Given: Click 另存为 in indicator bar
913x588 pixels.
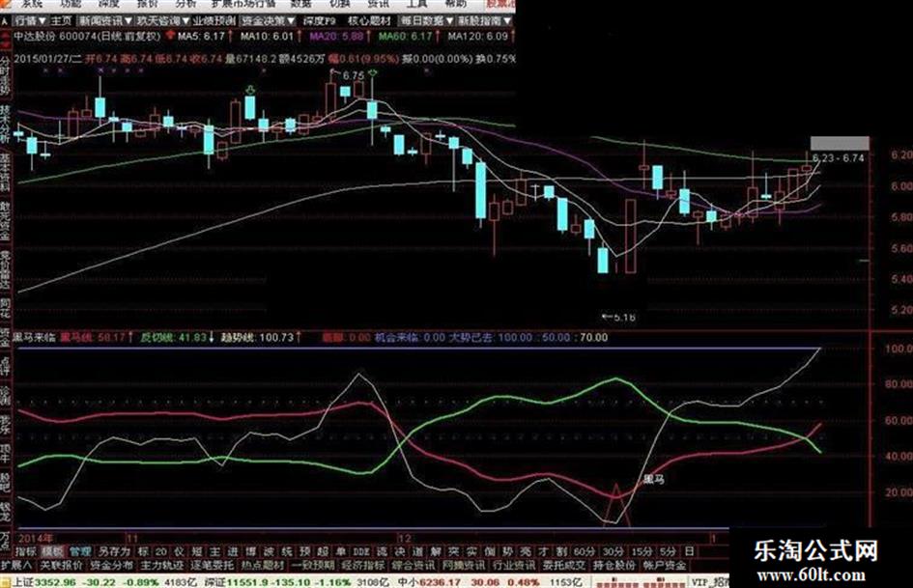Looking at the screenshot, I should tap(114, 551).
